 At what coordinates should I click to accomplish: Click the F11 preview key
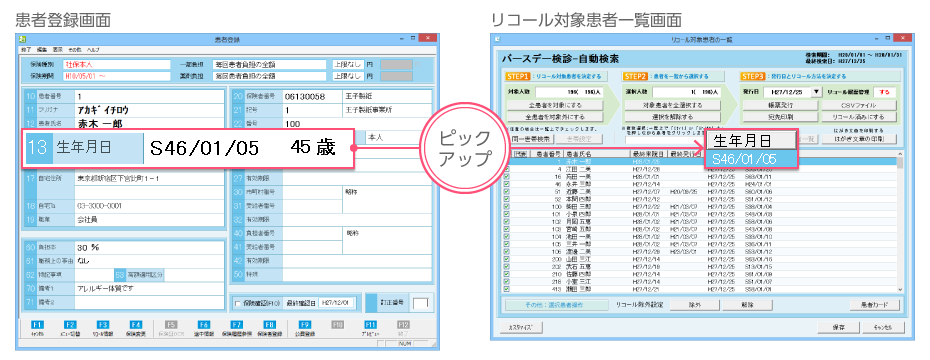tap(371, 328)
